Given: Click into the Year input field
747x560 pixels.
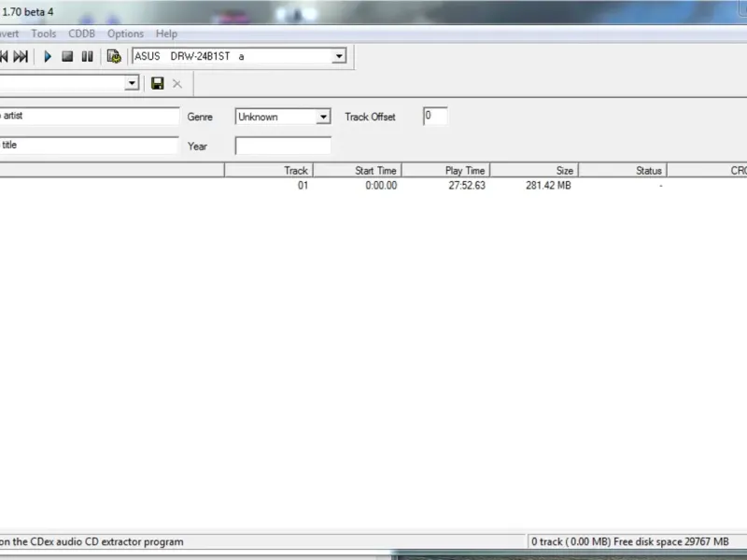Looking at the screenshot, I should pyautogui.click(x=283, y=146).
